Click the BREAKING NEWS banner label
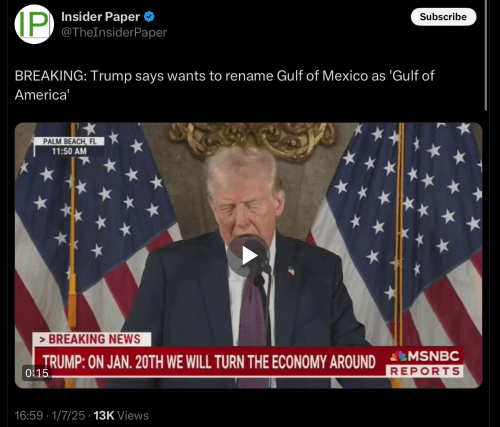This screenshot has width=500, height=427. coord(92,339)
